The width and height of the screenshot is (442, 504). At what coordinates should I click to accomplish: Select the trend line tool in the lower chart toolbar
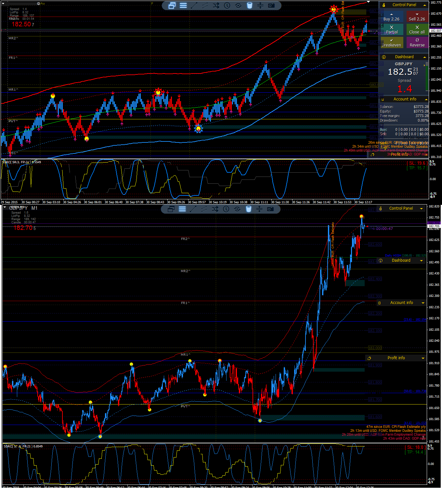coord(193,209)
